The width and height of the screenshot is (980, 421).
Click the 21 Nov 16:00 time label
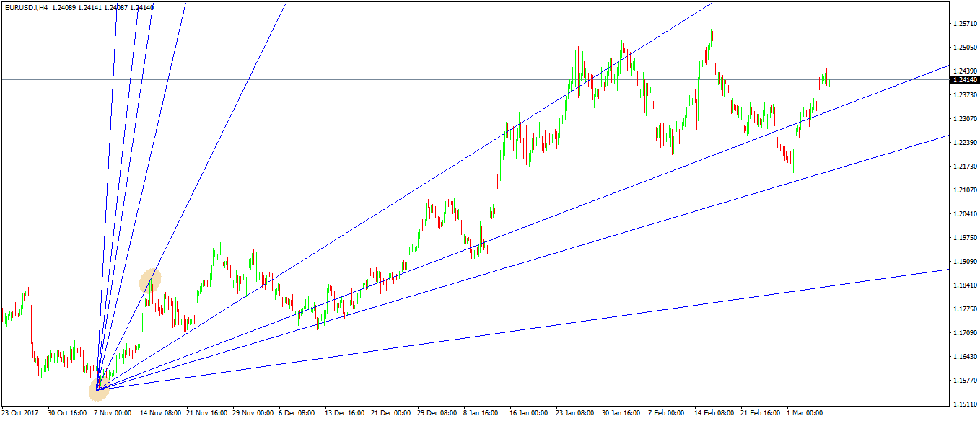[x=206, y=414]
